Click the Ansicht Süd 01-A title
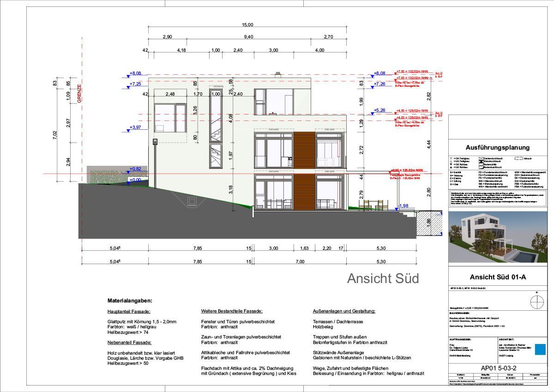The height and width of the screenshot is (392, 554). point(498,277)
